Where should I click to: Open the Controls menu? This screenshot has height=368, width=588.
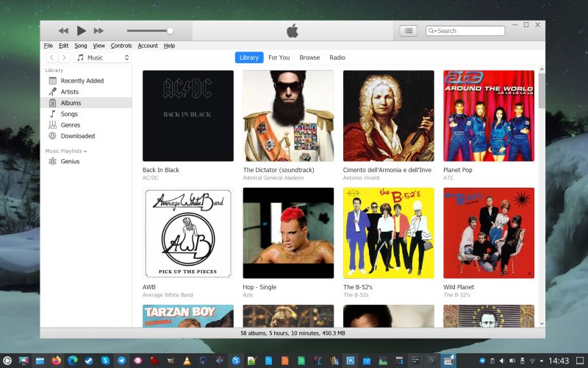pyautogui.click(x=121, y=46)
